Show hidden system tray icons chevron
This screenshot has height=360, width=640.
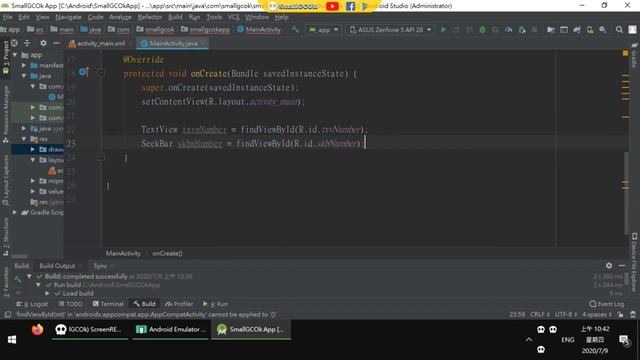click(529, 340)
